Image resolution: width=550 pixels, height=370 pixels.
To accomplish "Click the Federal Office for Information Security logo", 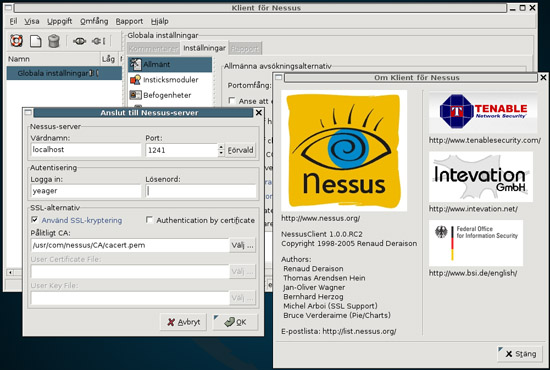I will [476, 243].
